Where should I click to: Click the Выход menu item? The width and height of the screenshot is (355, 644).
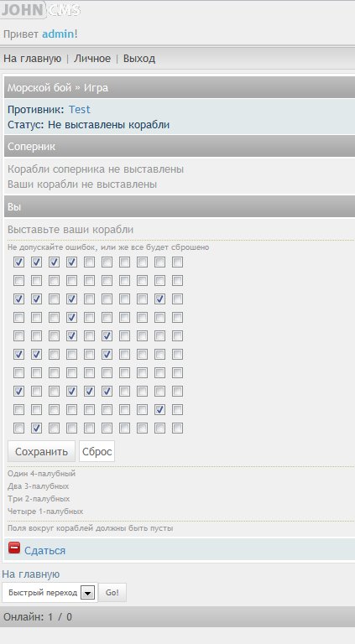(139, 59)
